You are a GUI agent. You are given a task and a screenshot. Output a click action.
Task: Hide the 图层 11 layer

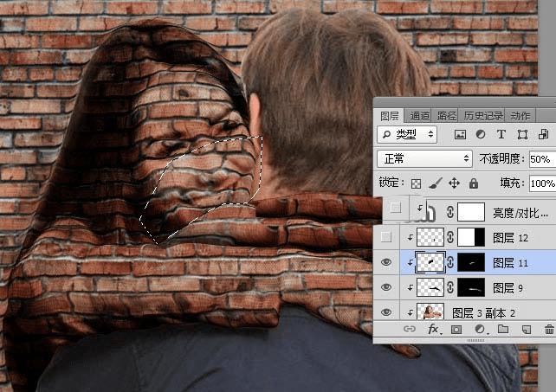click(x=386, y=262)
